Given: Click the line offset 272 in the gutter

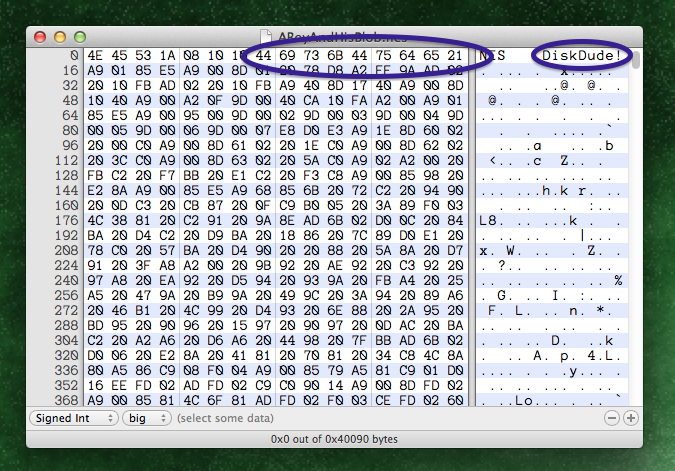Looking at the screenshot, I should 67,310.
